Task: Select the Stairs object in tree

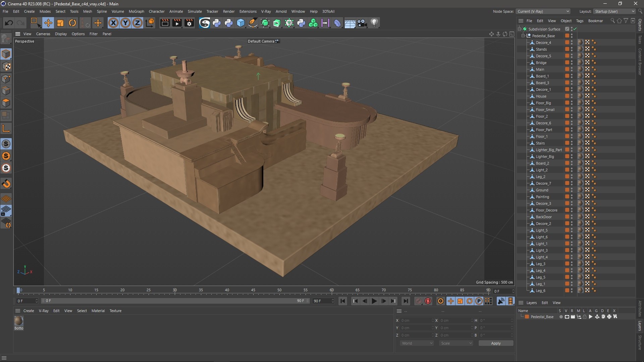Action: click(x=540, y=143)
